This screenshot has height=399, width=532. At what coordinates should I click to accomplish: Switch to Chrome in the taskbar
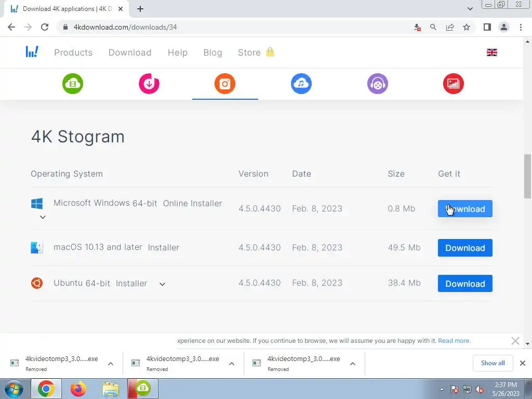(x=46, y=389)
